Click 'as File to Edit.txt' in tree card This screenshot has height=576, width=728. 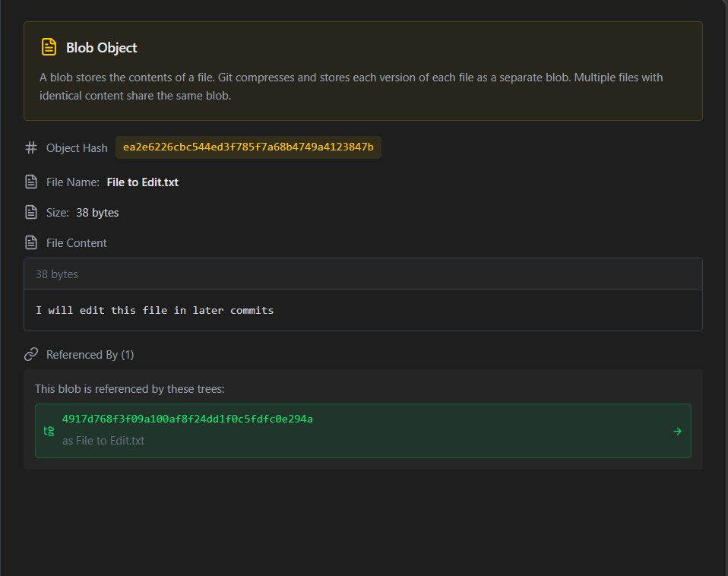point(103,441)
